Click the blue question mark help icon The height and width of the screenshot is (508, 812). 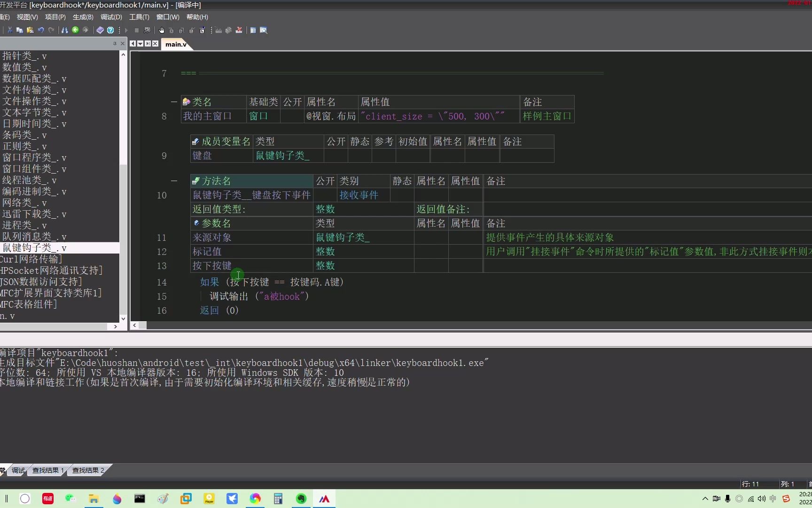[x=110, y=30]
